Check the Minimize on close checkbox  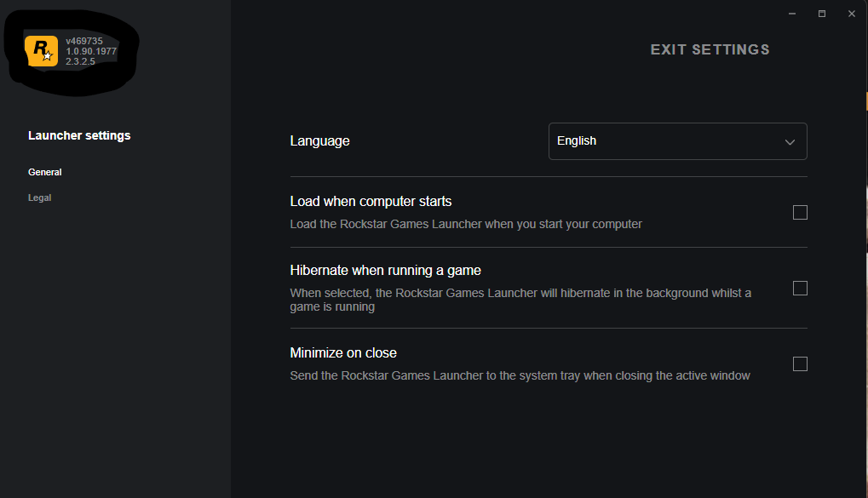[800, 364]
